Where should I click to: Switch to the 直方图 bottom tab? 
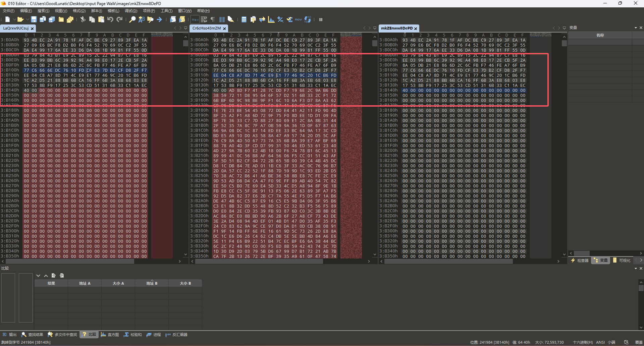110,335
